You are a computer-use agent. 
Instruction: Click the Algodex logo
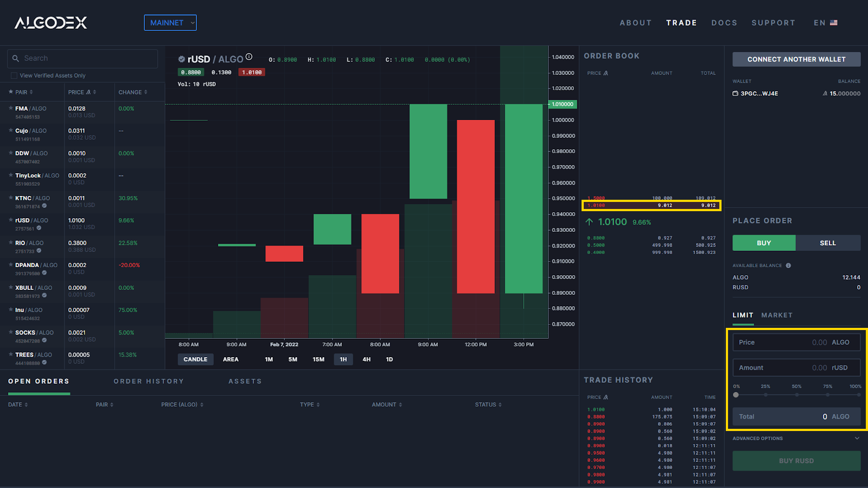(x=50, y=23)
